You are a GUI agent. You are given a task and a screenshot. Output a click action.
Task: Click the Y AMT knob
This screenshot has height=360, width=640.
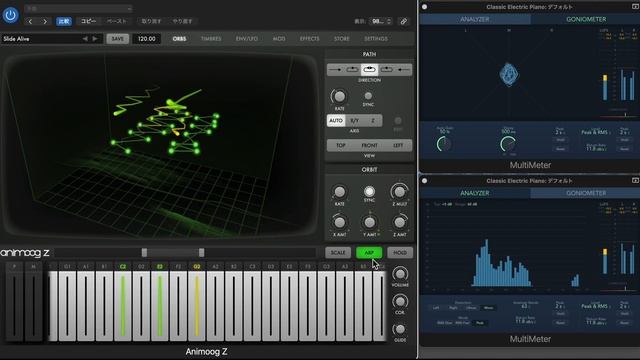[x=369, y=222]
